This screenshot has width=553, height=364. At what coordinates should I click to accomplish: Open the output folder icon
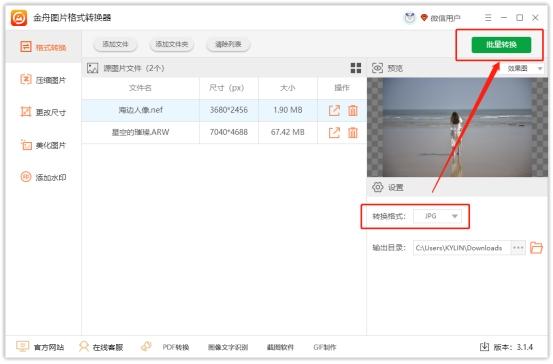point(536,248)
